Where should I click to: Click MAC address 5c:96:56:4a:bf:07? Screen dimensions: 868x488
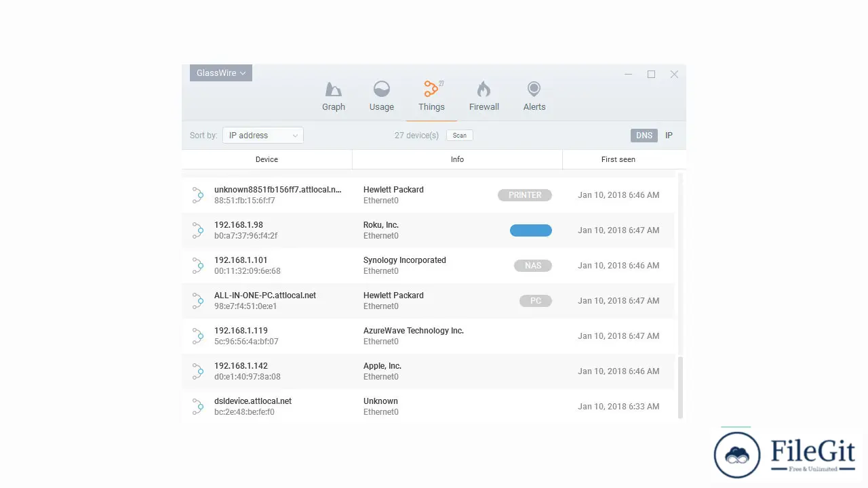click(x=246, y=342)
